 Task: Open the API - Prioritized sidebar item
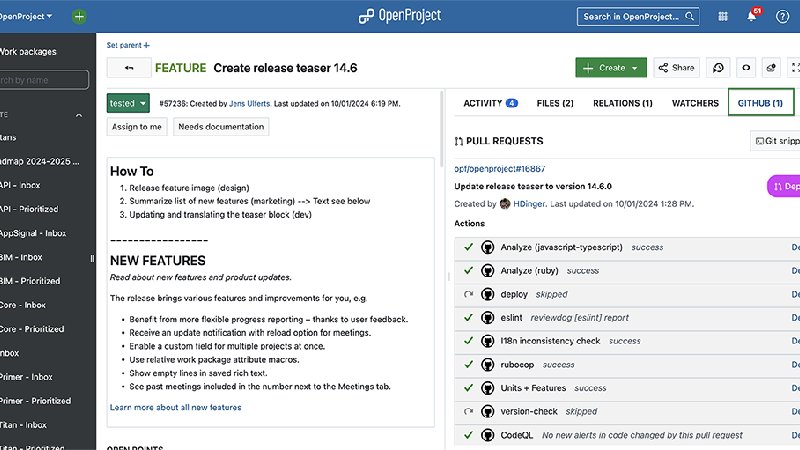[29, 209]
